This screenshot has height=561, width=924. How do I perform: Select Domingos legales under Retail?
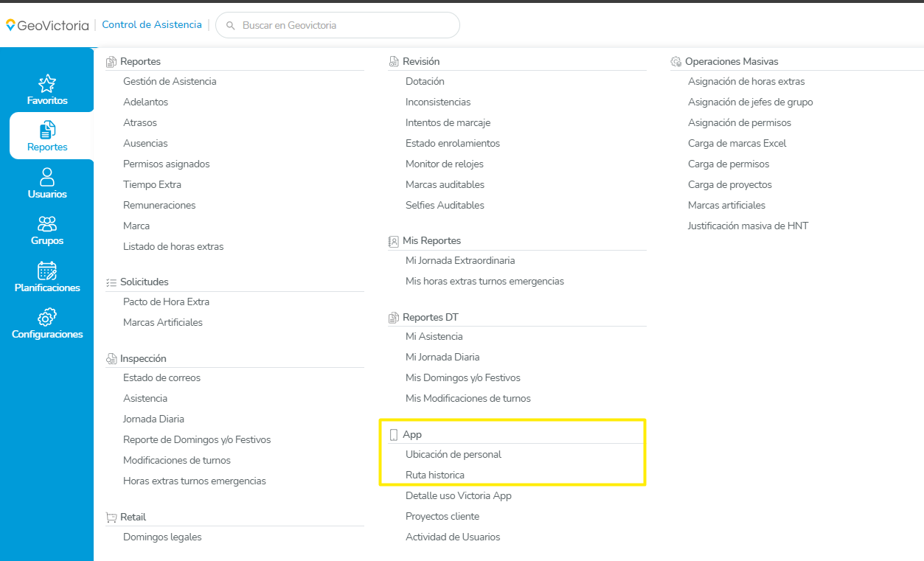(162, 537)
